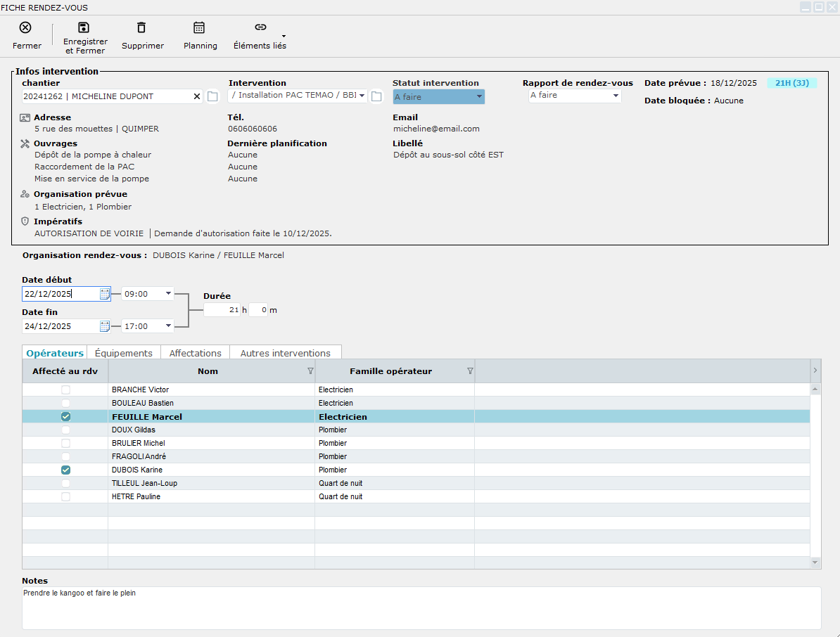Open the folder icon next to chantier field
This screenshot has width=840, height=637.
click(212, 96)
